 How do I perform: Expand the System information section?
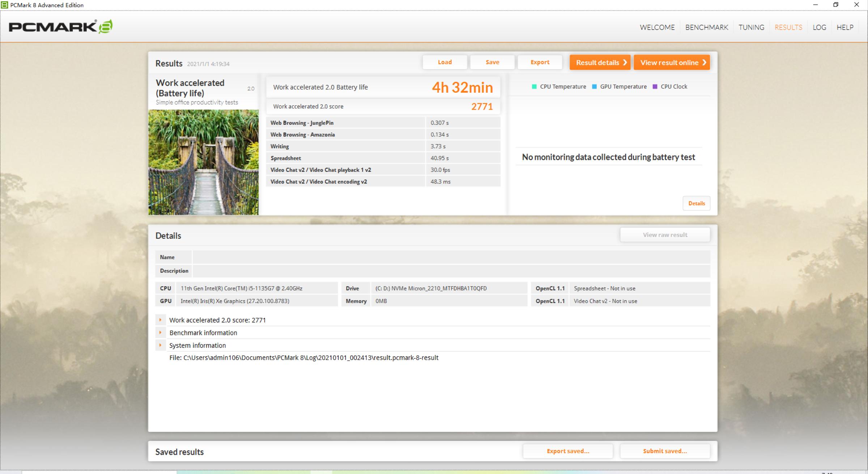[x=160, y=345]
